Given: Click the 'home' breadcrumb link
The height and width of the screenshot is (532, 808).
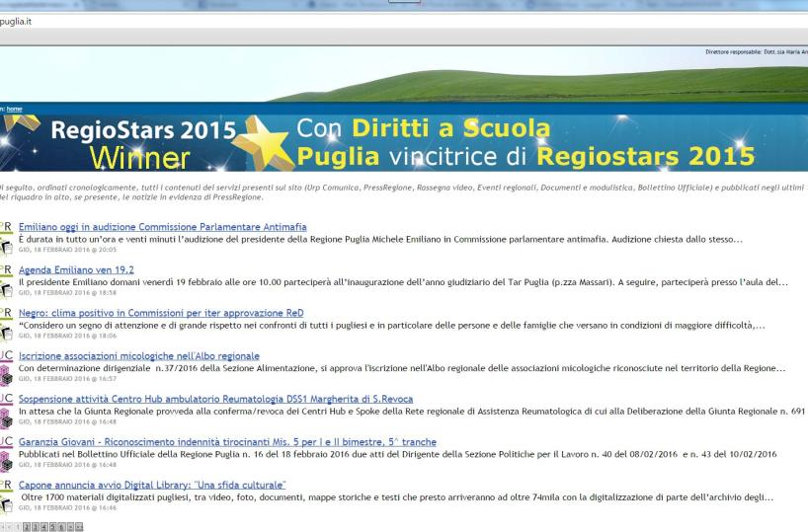Looking at the screenshot, I should pyautogui.click(x=15, y=109).
